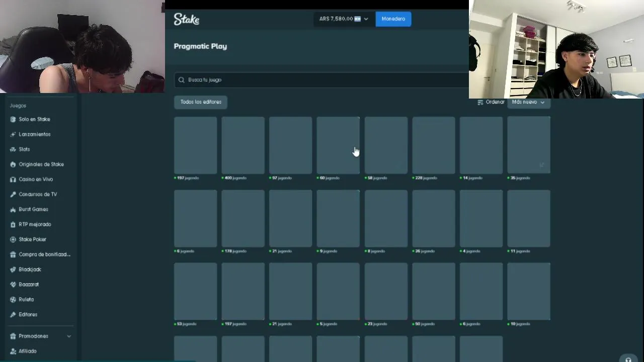This screenshot has height=362, width=644.
Task: Click the Pragmatic Play page heading
Action: (x=200, y=46)
